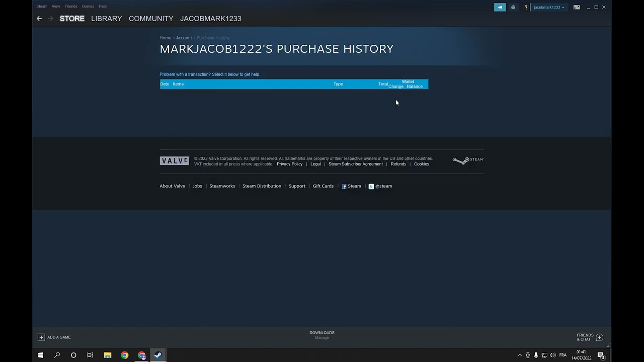Image resolution: width=644 pixels, height=362 pixels.
Task: Open Cookies link in footer
Action: point(422,164)
